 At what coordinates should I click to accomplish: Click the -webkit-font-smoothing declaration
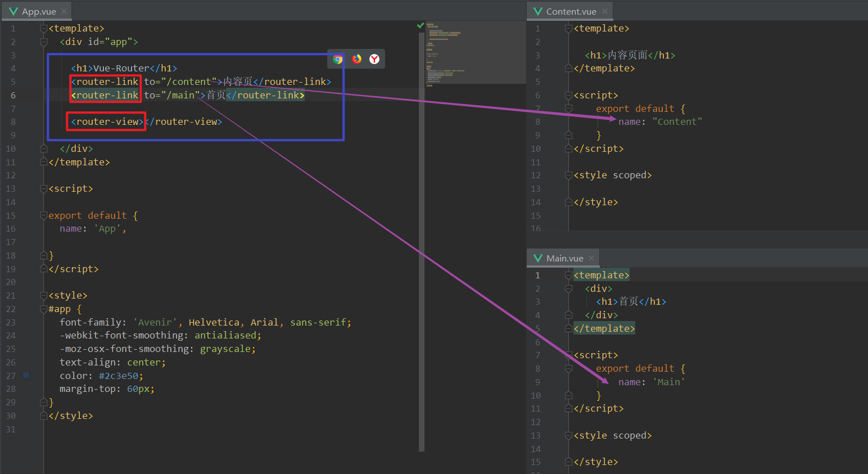point(160,336)
